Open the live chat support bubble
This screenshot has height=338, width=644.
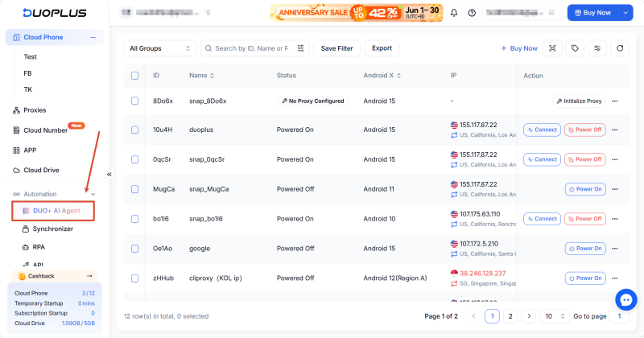626,300
